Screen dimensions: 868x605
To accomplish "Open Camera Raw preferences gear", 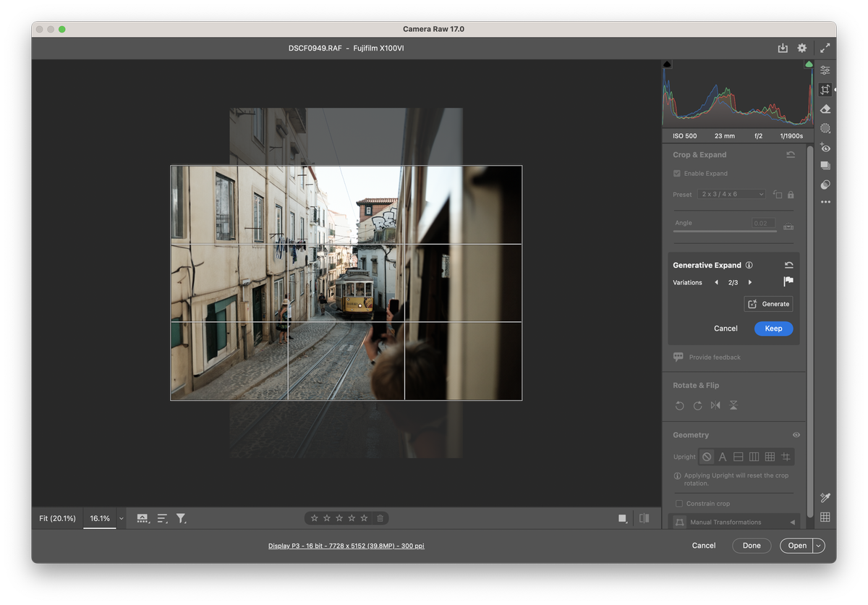I will tap(801, 48).
